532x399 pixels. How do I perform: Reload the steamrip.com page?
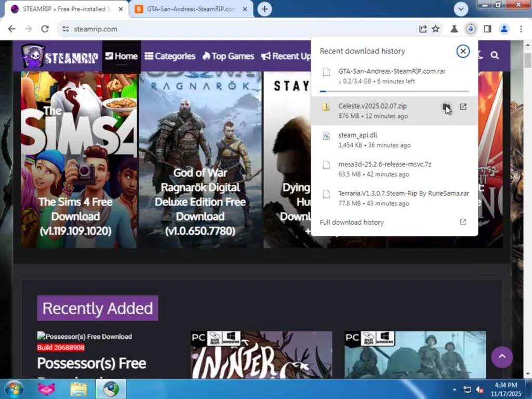(45, 29)
